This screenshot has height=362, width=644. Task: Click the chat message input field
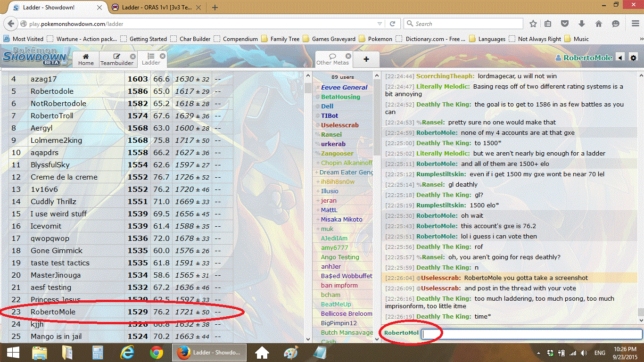tap(531, 334)
